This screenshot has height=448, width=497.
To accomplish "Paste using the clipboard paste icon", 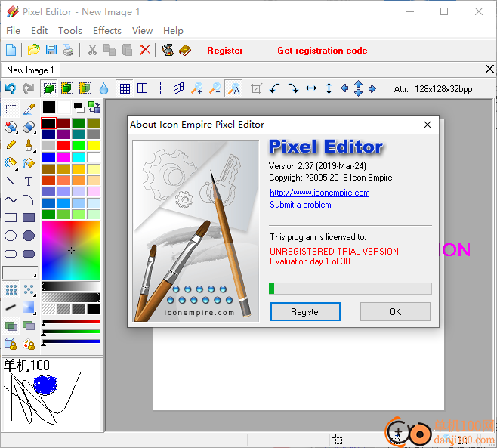I will (127, 50).
